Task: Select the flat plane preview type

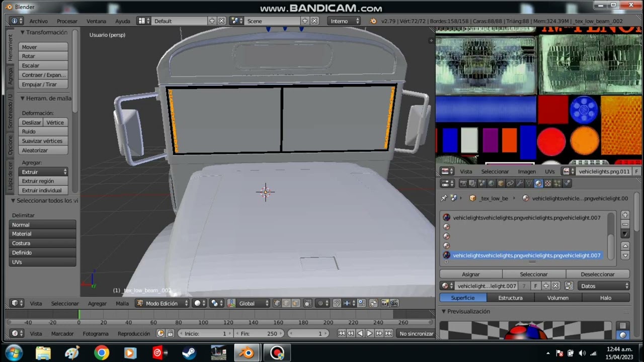Action: [623, 326]
